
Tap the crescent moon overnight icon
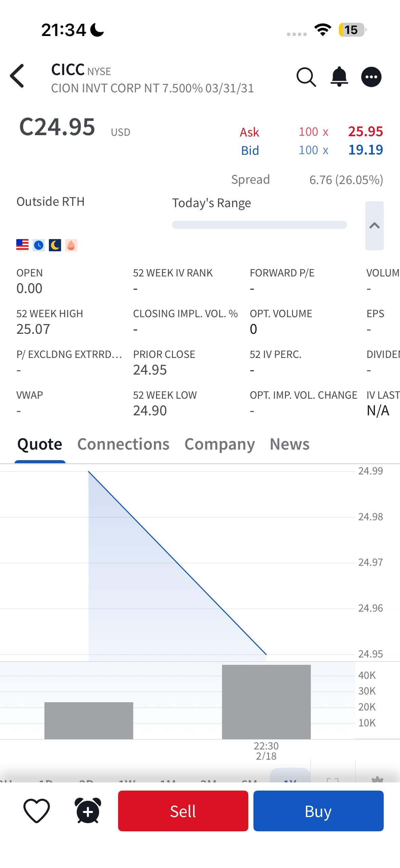[55, 245]
